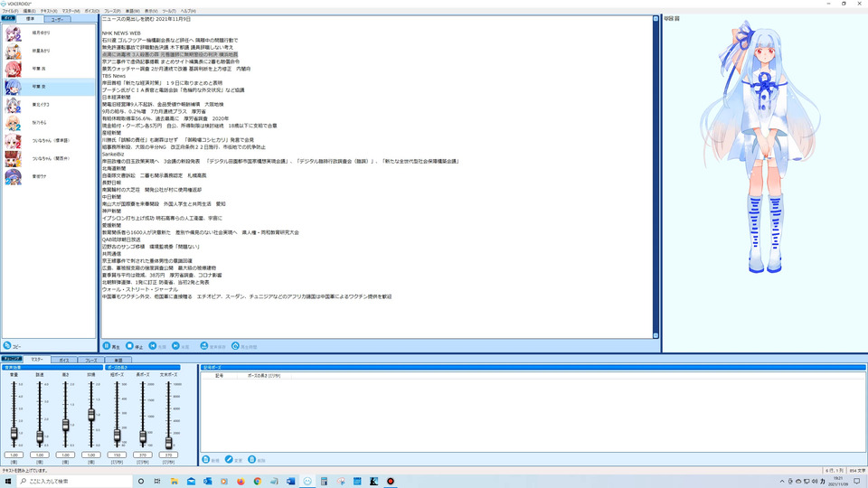Select 音街ウナ voice avatar

pyautogui.click(x=14, y=176)
